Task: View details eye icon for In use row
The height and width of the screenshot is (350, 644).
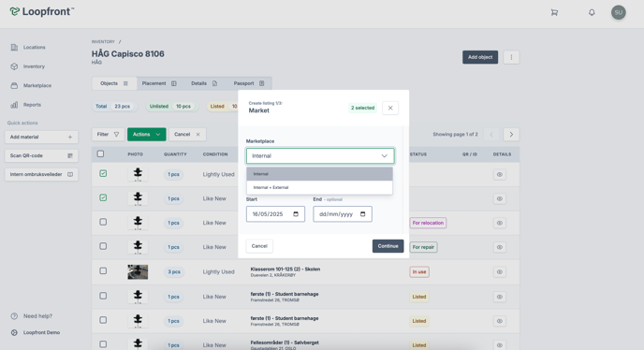Action: 500,272
